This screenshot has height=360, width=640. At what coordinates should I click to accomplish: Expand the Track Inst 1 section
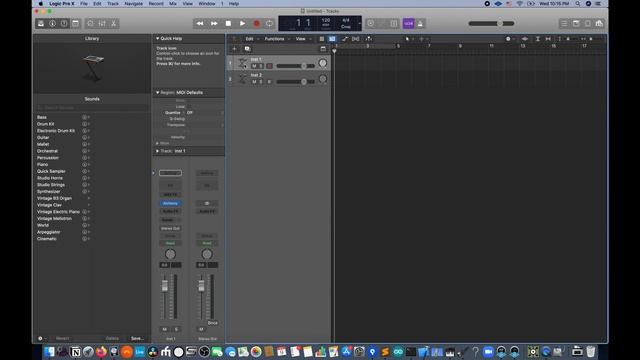pyautogui.click(x=158, y=151)
